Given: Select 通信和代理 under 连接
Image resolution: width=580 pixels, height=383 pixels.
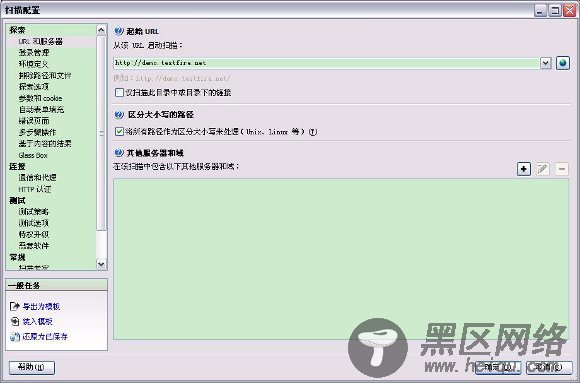Looking at the screenshot, I should coord(37,178).
